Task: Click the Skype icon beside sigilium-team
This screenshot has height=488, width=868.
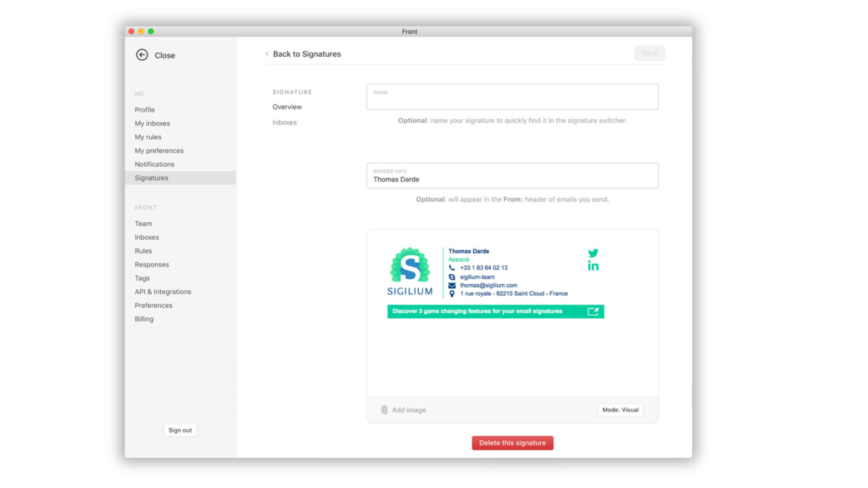Action: [x=452, y=277]
